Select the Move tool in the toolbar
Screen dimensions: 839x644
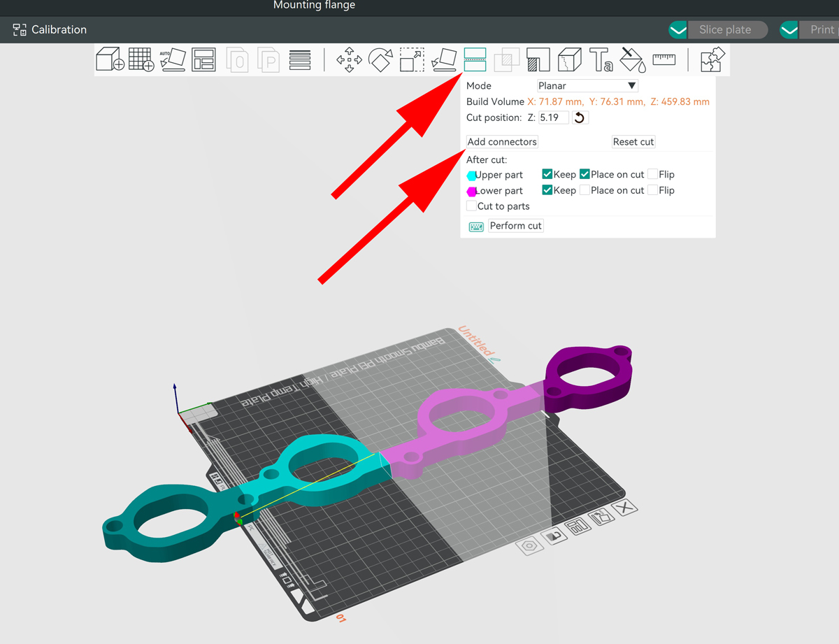(349, 60)
